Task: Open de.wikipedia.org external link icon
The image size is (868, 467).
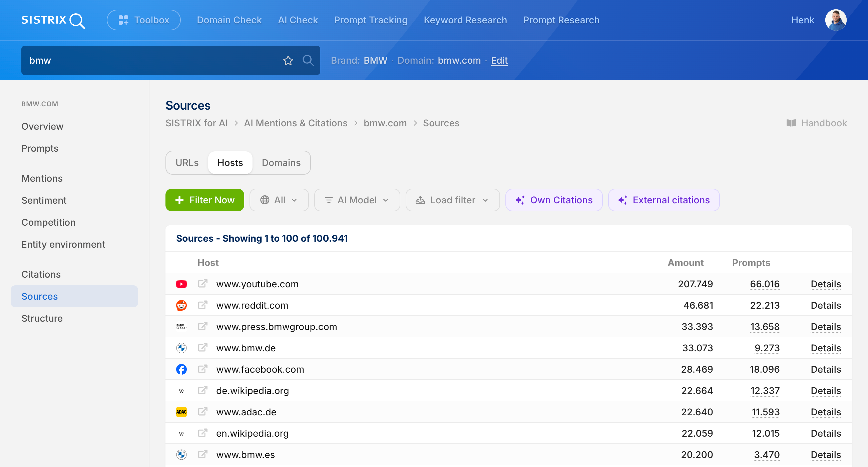Action: 202,390
